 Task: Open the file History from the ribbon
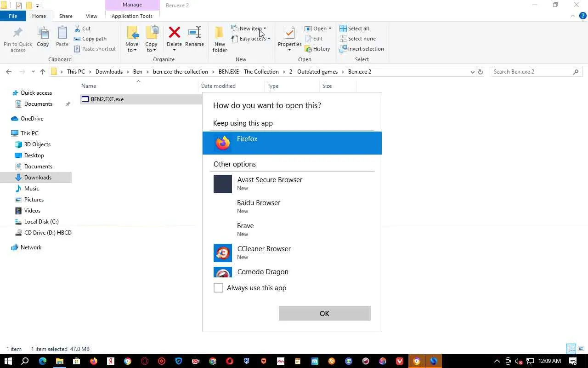317,49
